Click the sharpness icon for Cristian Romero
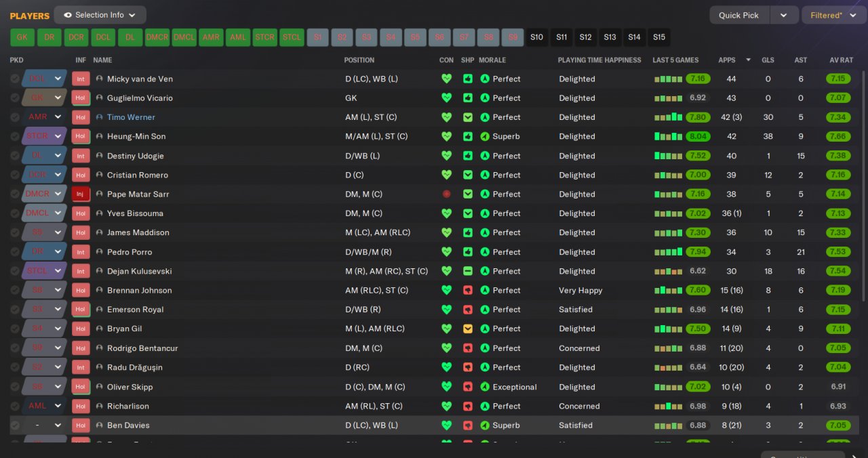The width and height of the screenshot is (868, 458). [x=468, y=175]
